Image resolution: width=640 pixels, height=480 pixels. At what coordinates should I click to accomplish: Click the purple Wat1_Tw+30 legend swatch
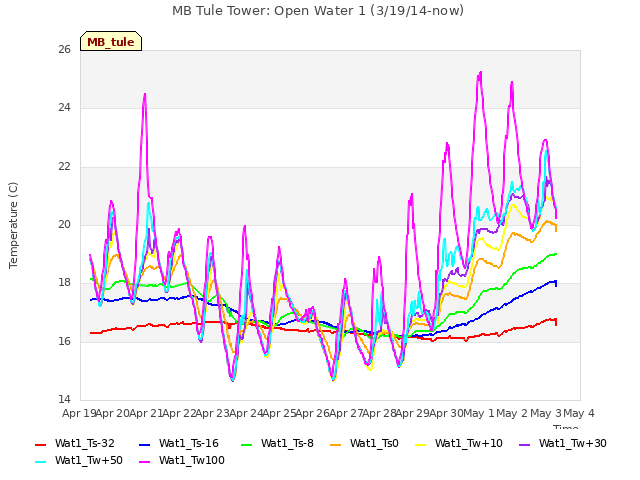(524, 444)
